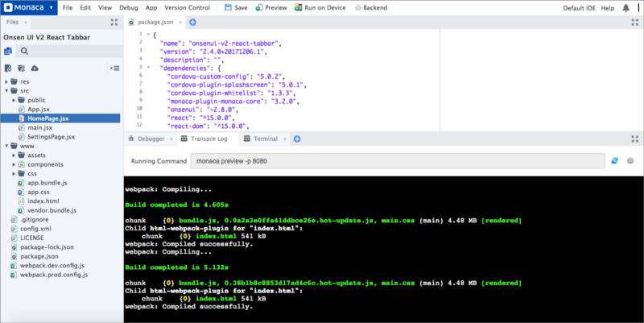The image size is (644, 323).
Task: Open SettingsPage.jsx file
Action: [x=51, y=137]
